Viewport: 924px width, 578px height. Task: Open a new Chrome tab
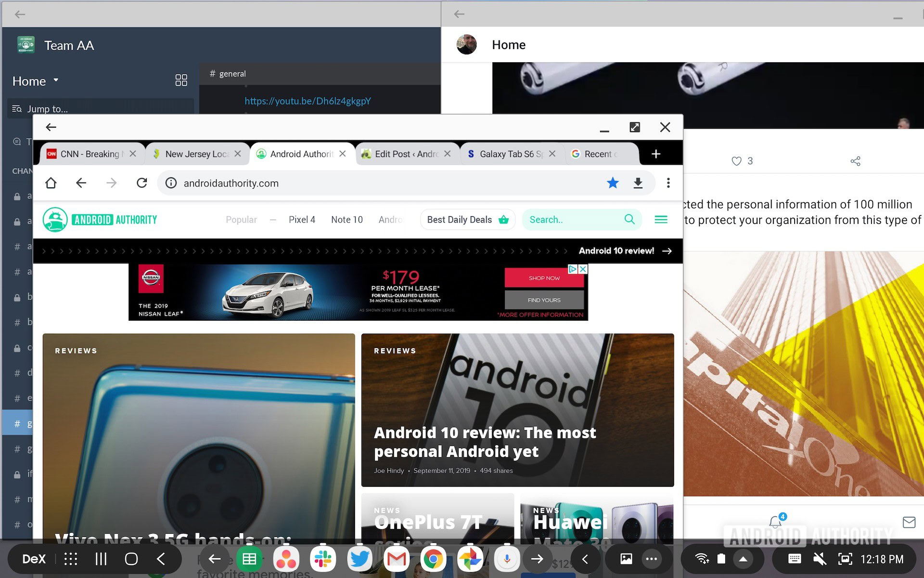(x=655, y=154)
